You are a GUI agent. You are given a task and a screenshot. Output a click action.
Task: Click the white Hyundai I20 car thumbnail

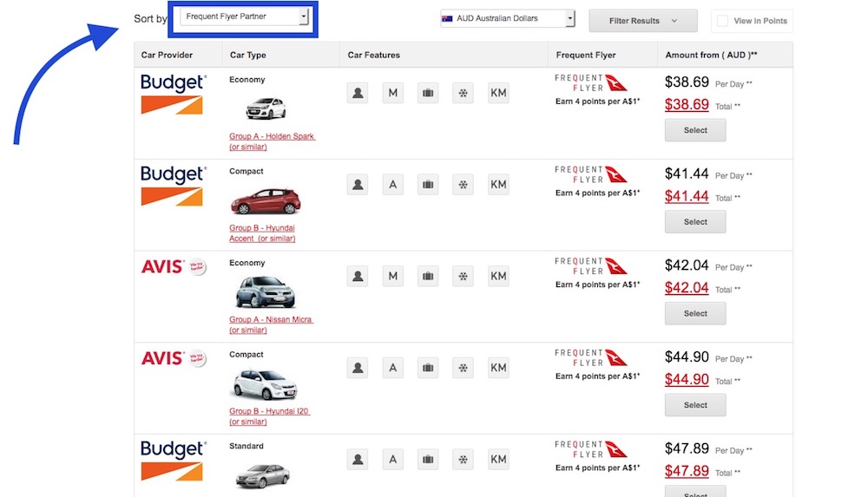pos(264,383)
